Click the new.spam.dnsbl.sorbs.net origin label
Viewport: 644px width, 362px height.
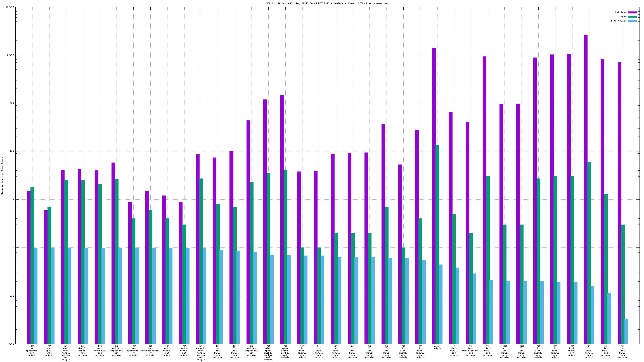tap(66, 353)
